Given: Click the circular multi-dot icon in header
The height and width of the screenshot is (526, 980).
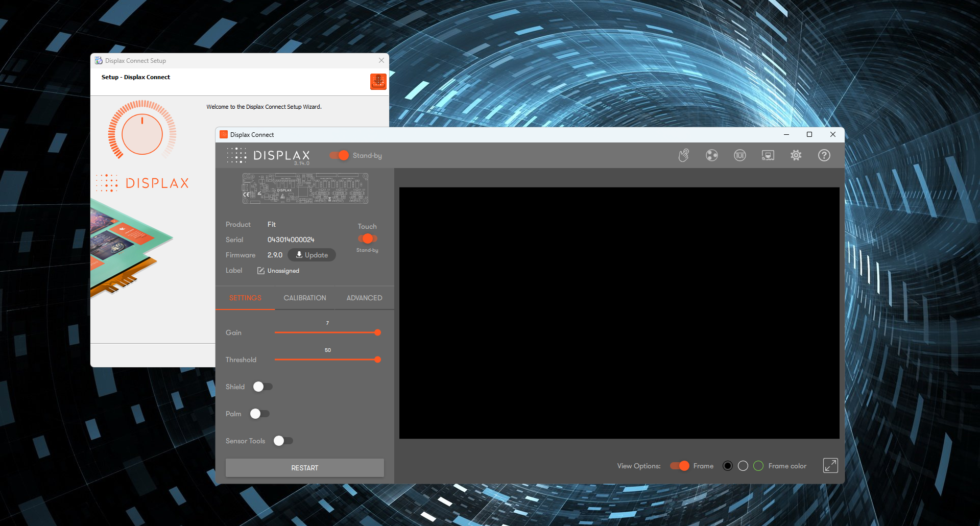Looking at the screenshot, I should tap(712, 155).
